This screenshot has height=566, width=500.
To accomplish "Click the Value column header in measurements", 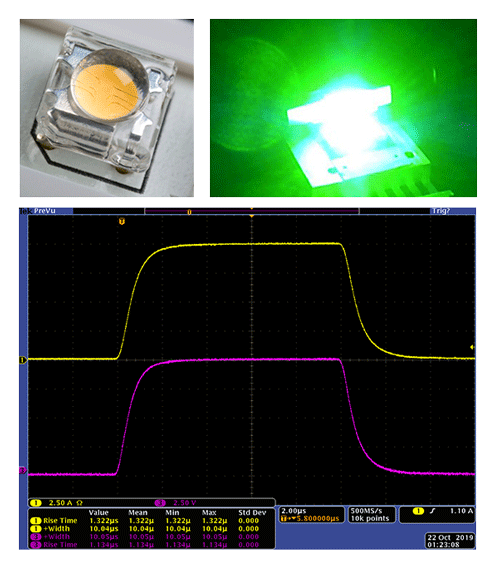I will coord(99,513).
